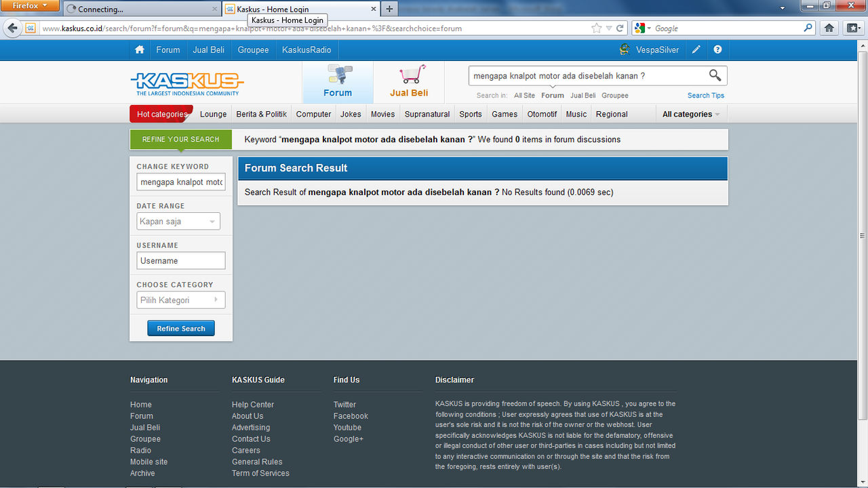Click the VespaSilver username link
The width and height of the screenshot is (868, 488).
[657, 50]
